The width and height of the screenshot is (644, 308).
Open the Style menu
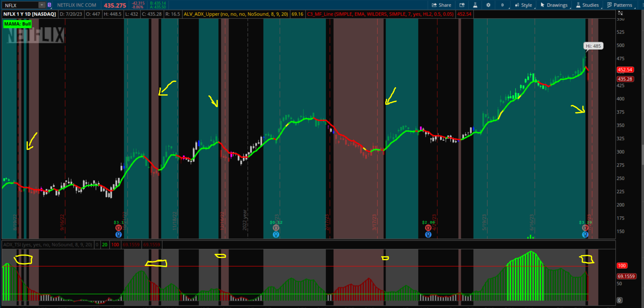[x=524, y=5]
